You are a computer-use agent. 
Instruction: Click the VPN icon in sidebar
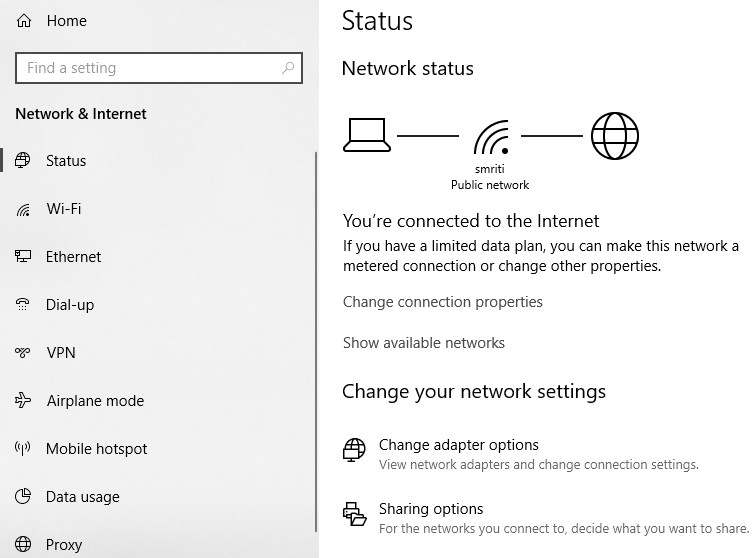click(x=24, y=353)
